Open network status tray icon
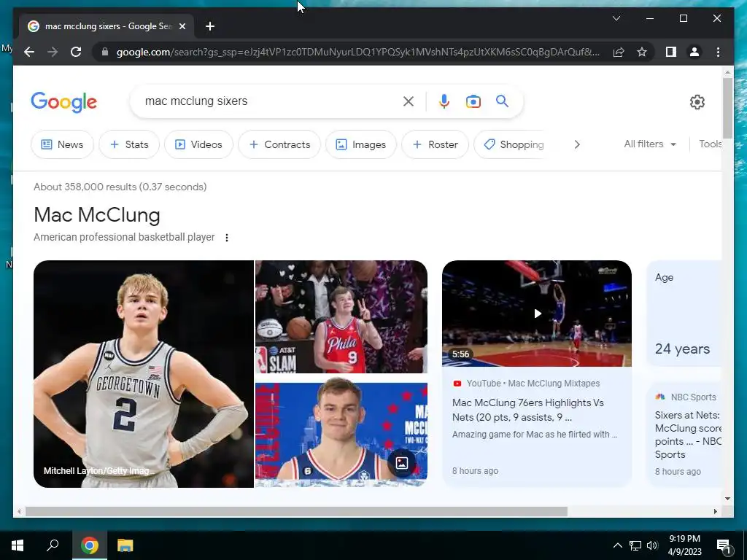Image resolution: width=747 pixels, height=560 pixels. 635,545
